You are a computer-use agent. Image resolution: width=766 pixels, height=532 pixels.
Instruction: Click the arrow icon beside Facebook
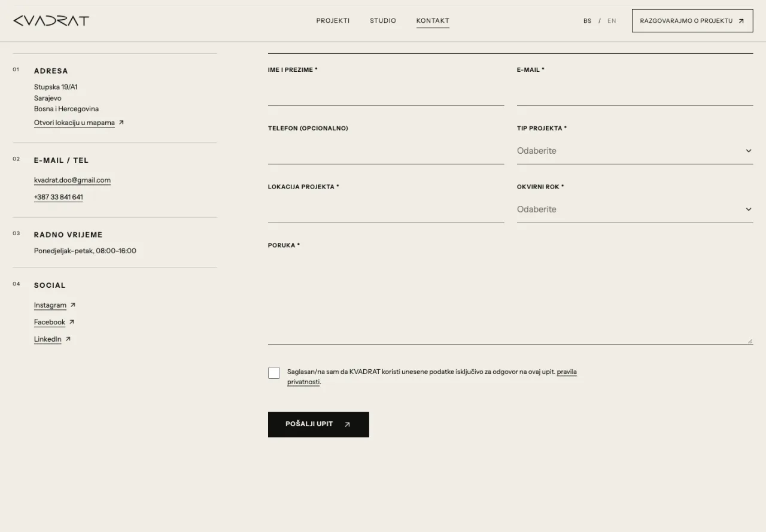tap(72, 322)
